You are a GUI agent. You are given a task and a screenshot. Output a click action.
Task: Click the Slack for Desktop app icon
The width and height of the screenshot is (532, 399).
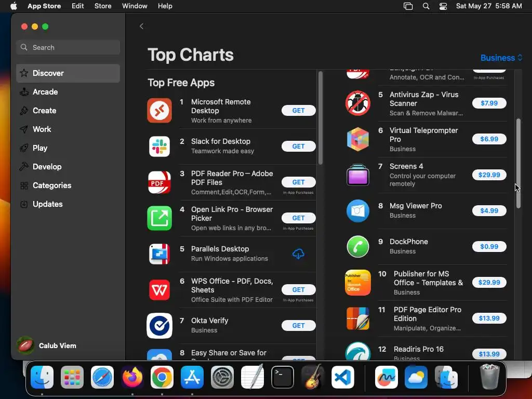pyautogui.click(x=159, y=147)
